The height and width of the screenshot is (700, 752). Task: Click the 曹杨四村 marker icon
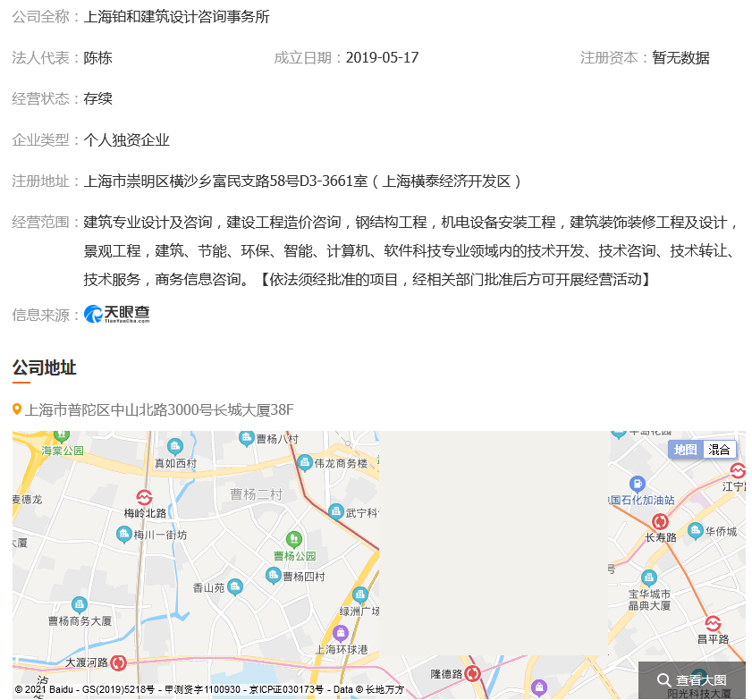pos(274,576)
